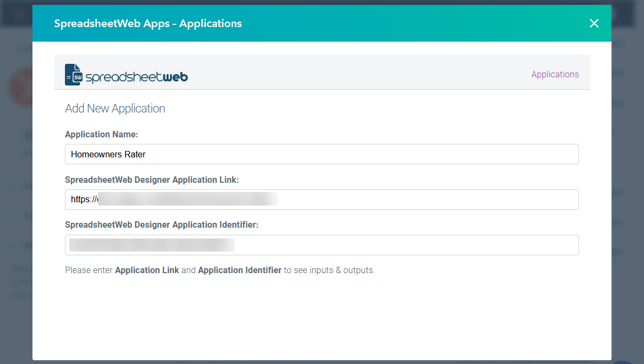Click the SpreadsheetWeb Designer Application Link field
This screenshot has width=644, height=364.
[x=322, y=199]
